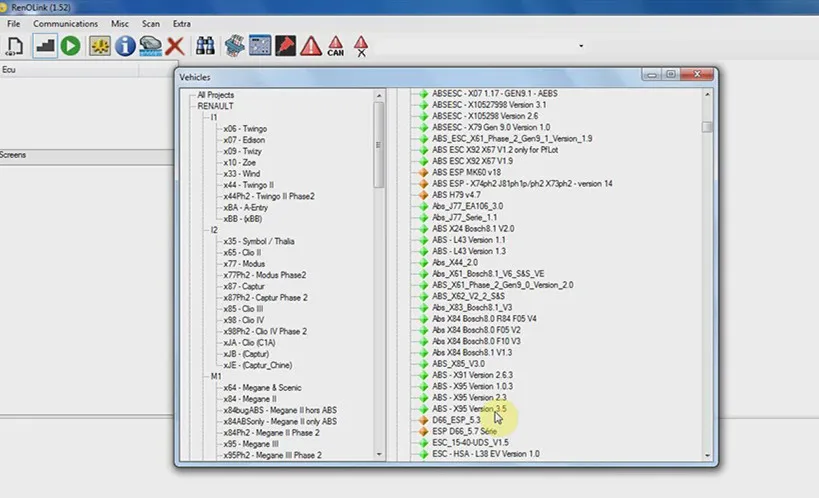The width and height of the screenshot is (819, 498).
Task: Select x06 - Twingo in tree
Action: point(245,129)
